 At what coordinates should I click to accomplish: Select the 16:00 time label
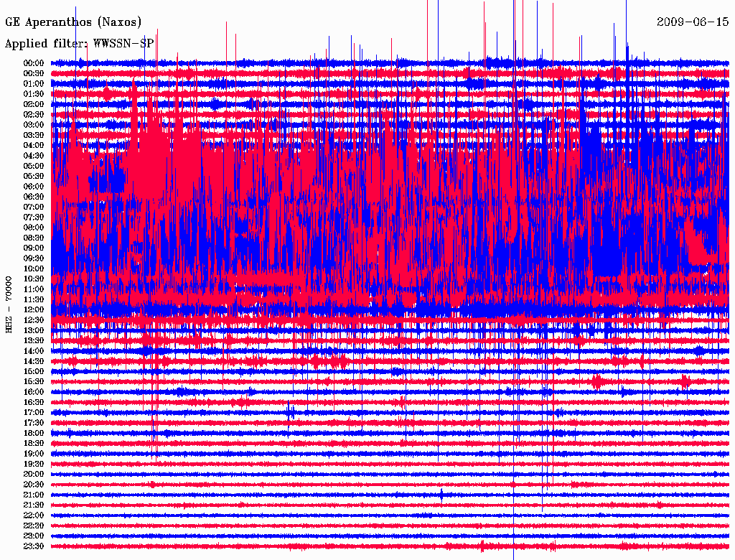point(34,392)
